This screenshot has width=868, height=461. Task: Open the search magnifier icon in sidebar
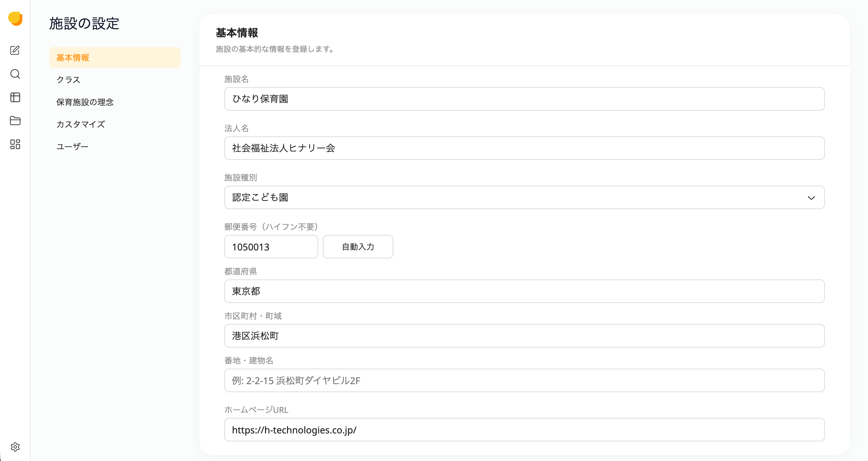(15, 74)
